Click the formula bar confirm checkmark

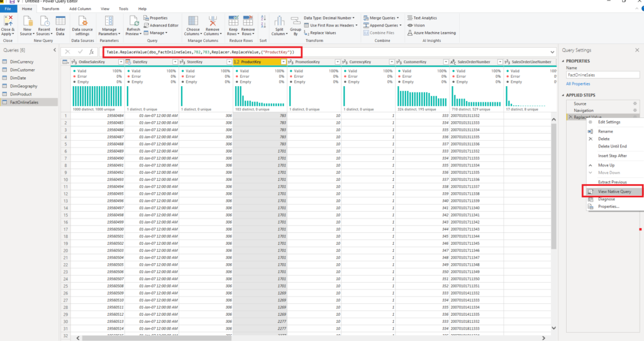(x=80, y=51)
